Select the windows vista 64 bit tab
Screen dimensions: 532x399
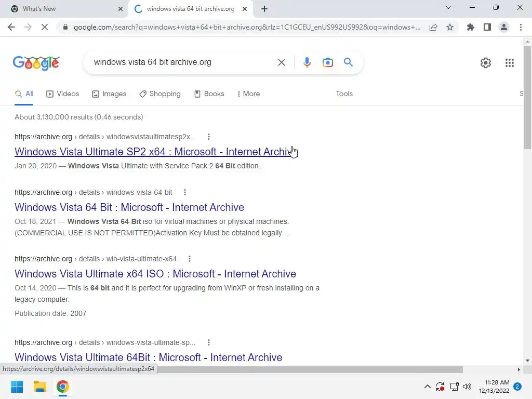(190, 9)
